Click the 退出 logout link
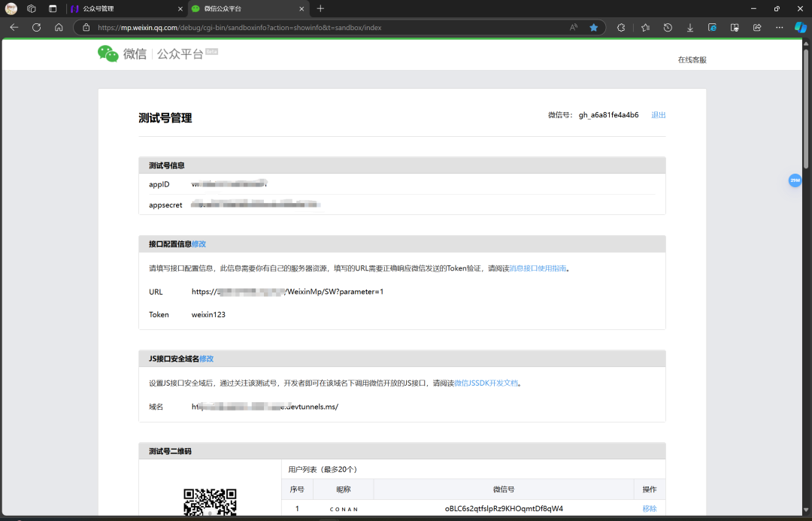 click(658, 115)
